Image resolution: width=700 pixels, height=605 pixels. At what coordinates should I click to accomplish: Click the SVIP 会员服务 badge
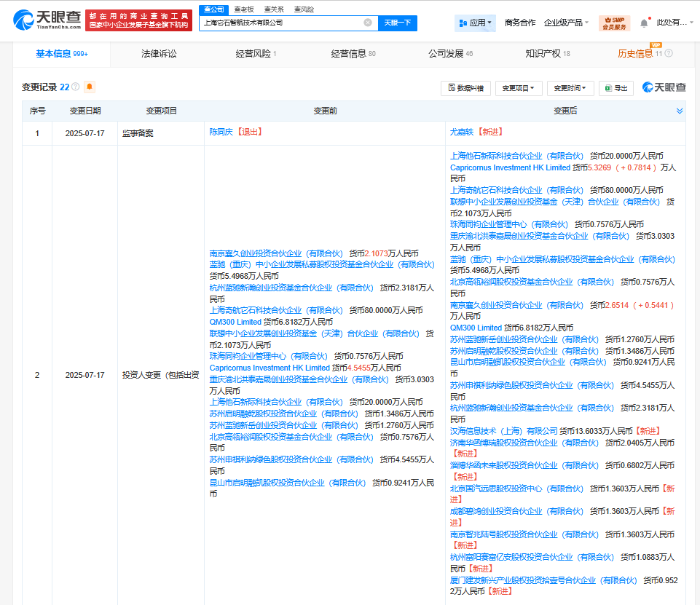point(615,23)
